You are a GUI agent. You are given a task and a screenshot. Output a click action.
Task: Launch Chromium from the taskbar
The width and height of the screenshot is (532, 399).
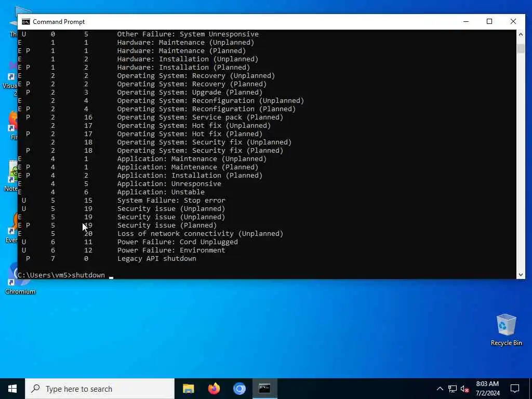point(239,389)
